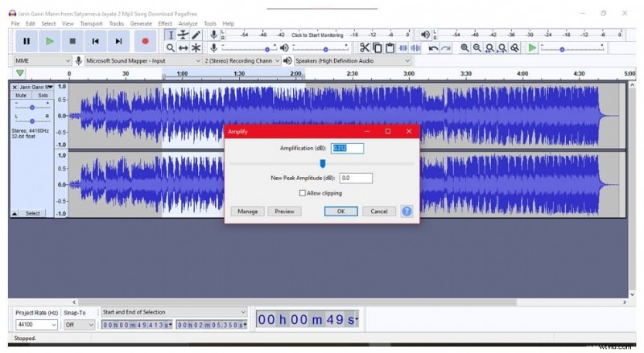Click Preview in the Amplify dialog
The height and width of the screenshot is (353, 644).
pos(285,211)
